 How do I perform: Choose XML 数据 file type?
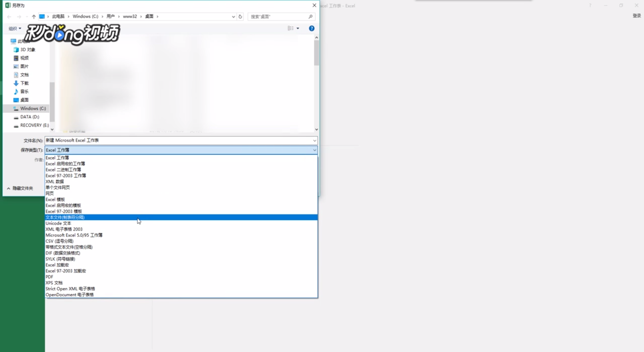pos(181,182)
